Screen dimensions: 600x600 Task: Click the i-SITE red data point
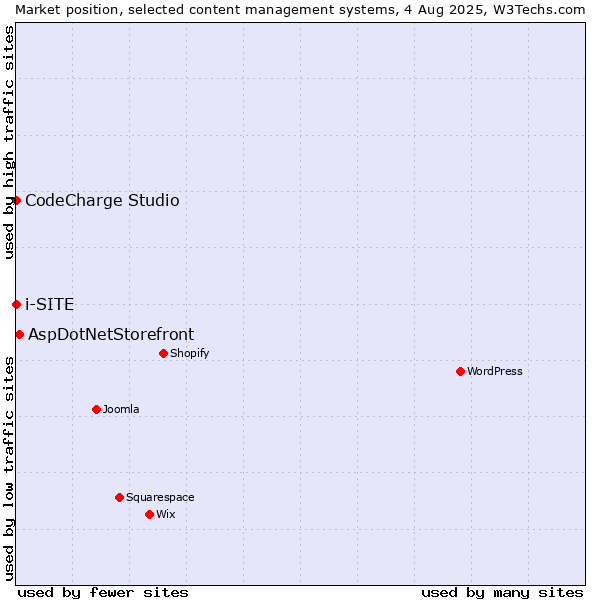(16, 305)
